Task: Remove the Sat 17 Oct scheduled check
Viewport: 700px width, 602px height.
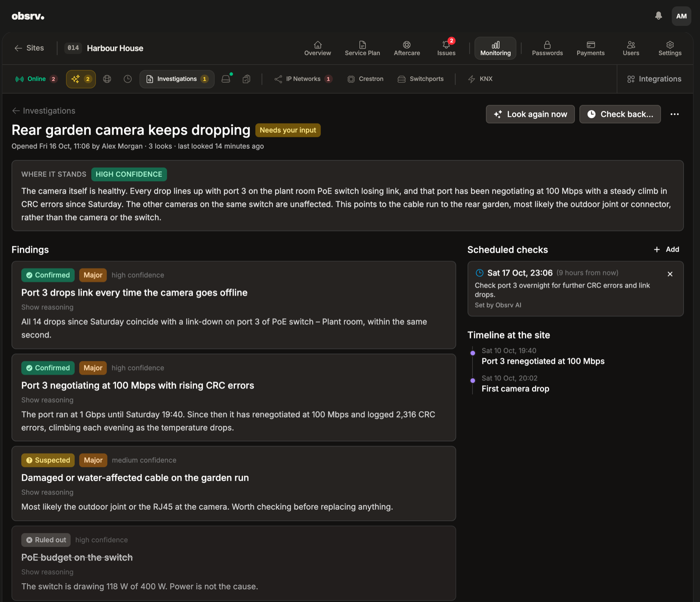Action: pyautogui.click(x=670, y=274)
